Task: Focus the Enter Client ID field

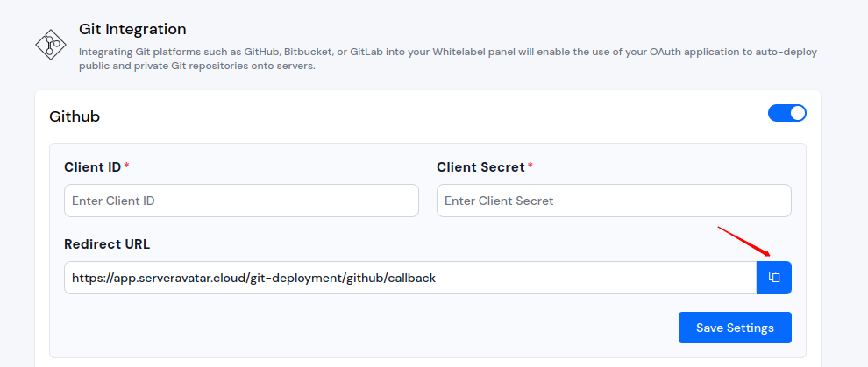Action: pos(241,201)
